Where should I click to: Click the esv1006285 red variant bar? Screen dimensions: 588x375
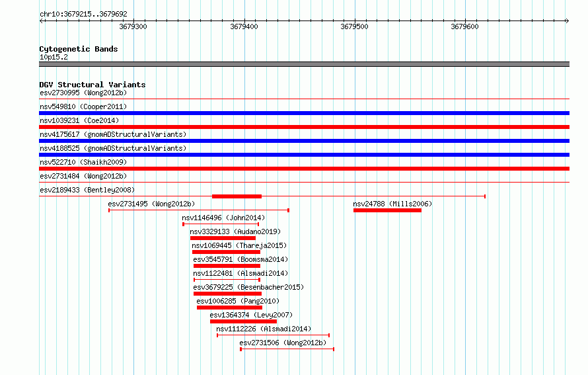tap(229, 308)
